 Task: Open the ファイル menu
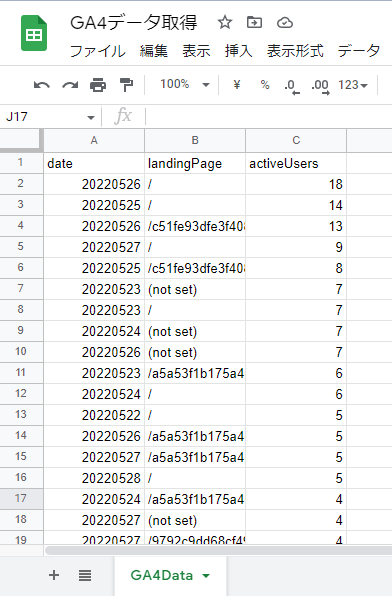98,51
